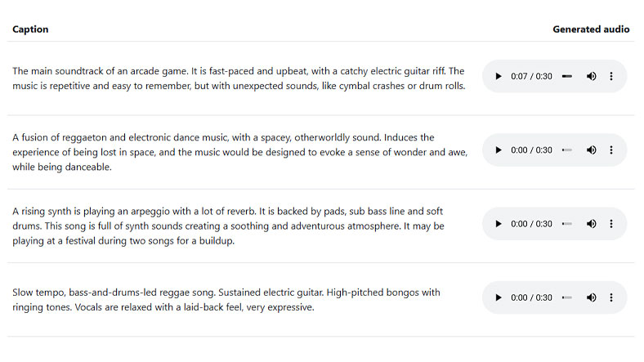This screenshot has height=362, width=644.
Task: Seek in the rising synth progress bar
Action: coord(567,224)
